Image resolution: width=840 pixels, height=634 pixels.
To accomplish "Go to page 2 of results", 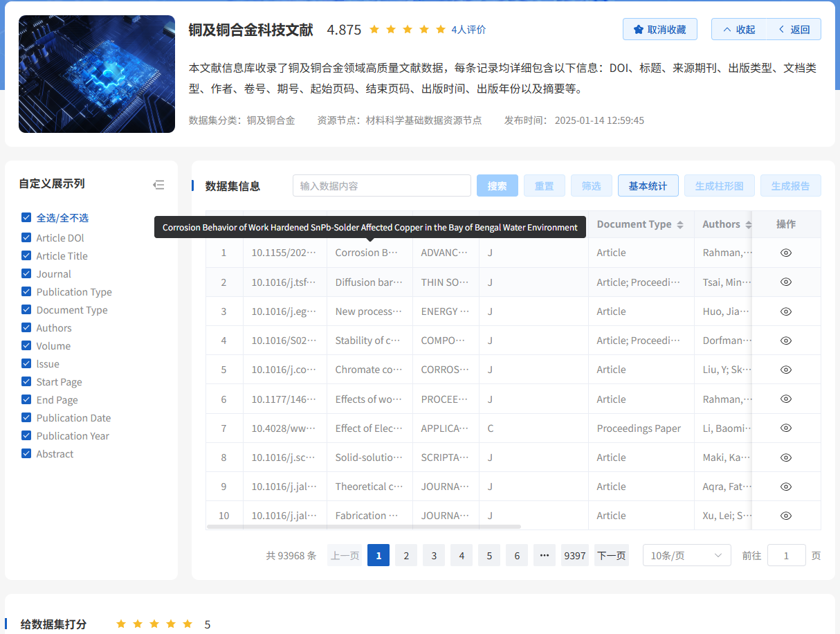I will (406, 555).
